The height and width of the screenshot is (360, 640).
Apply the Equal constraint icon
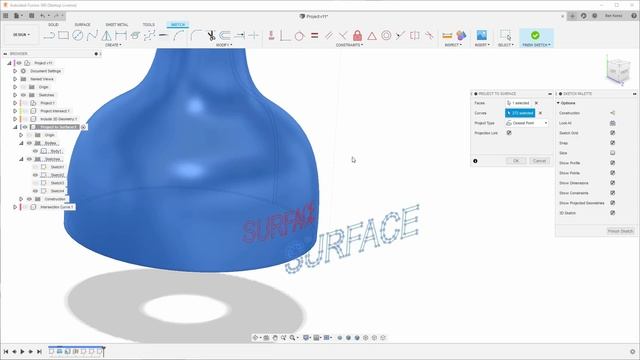click(314, 36)
